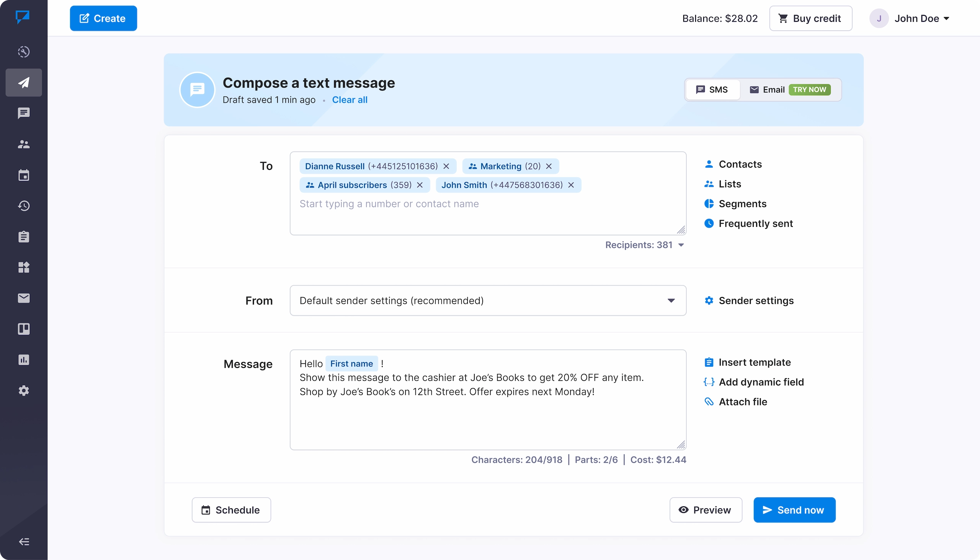Screen dimensions: 980x560
Task: Click the Clear all link
Action: coord(350,100)
